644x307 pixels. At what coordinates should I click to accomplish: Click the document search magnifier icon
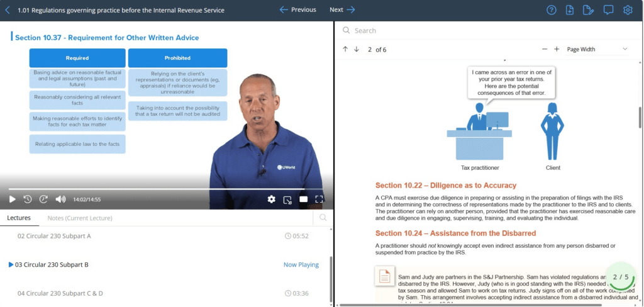347,30
